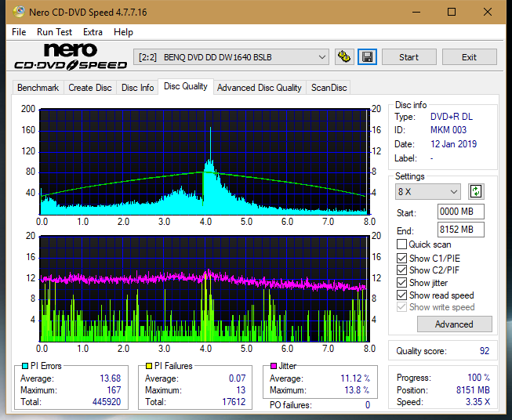This screenshot has height=420, width=512.
Task: Click the Quality score value 92
Action: pos(485,351)
